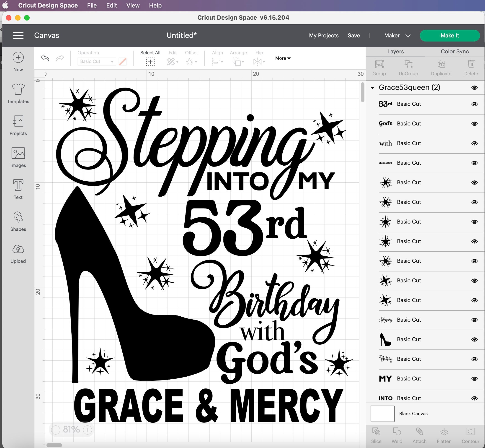Open the File menu

[92, 5]
